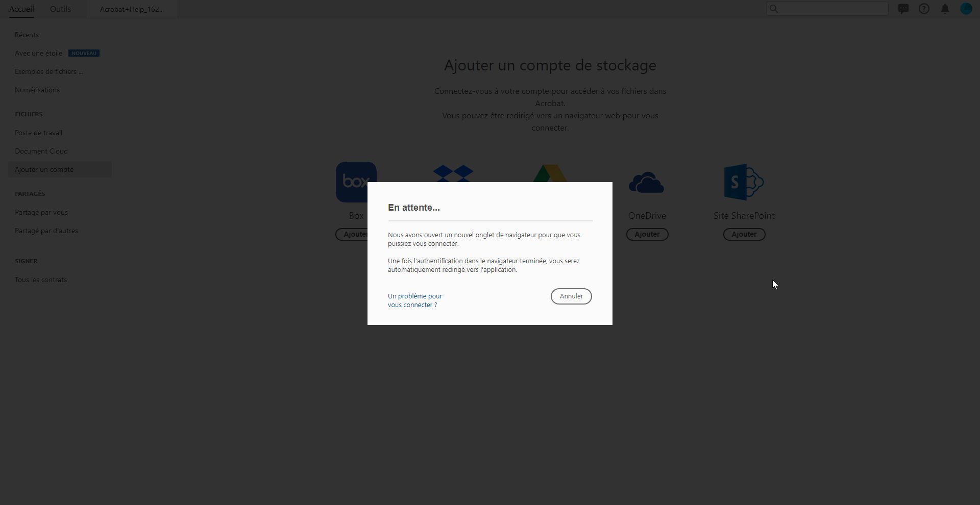Cancel the pending connection with Annuler
The image size is (980, 505).
click(x=571, y=296)
